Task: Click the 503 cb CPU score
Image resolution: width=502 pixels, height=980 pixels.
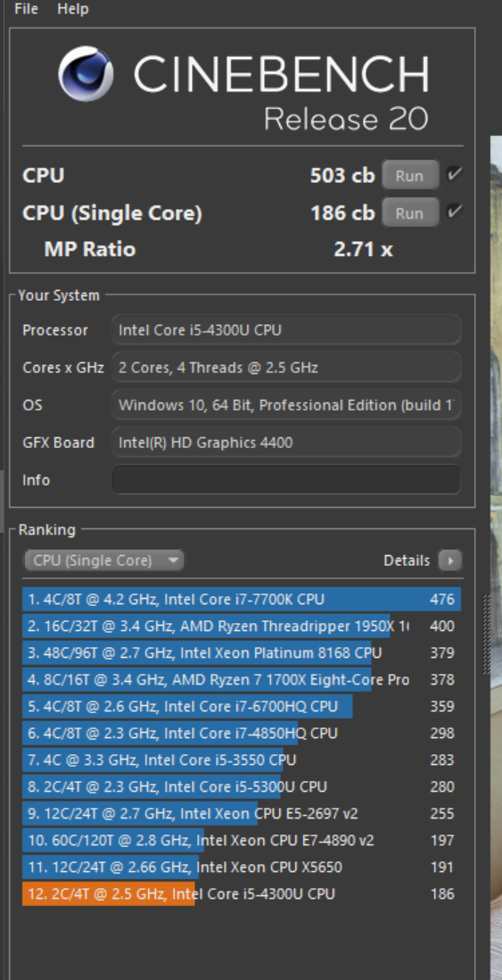Action: tap(342, 176)
